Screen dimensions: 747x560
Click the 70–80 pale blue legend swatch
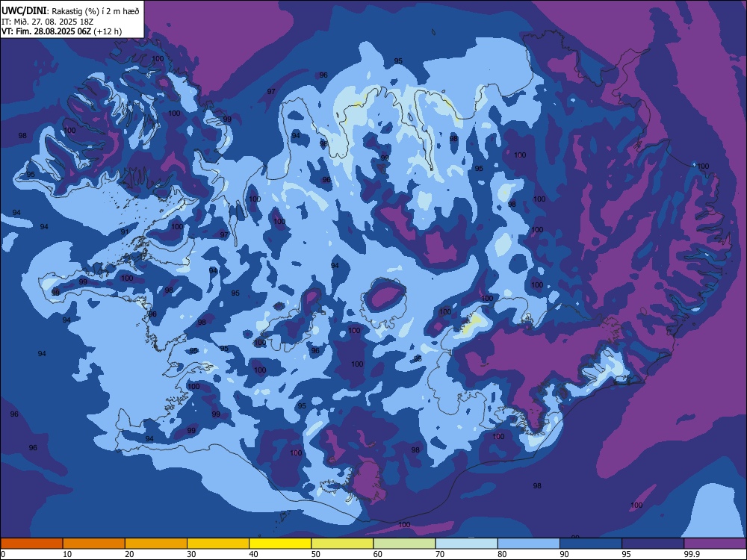467,544
